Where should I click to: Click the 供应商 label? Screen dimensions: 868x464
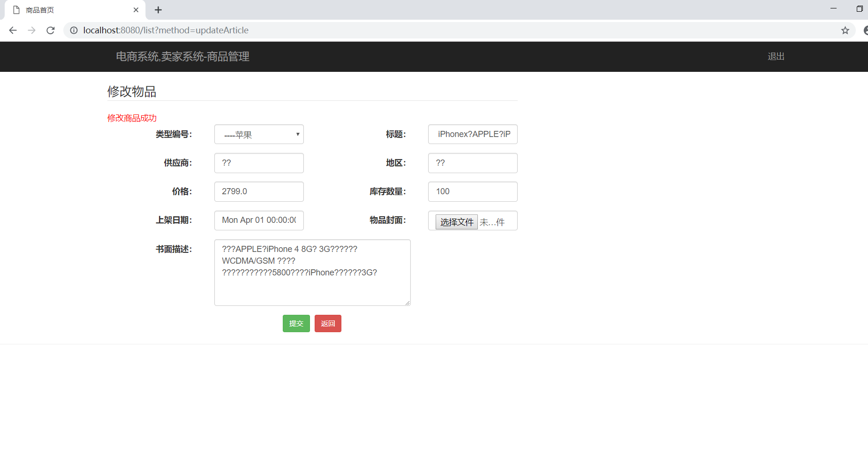(178, 163)
